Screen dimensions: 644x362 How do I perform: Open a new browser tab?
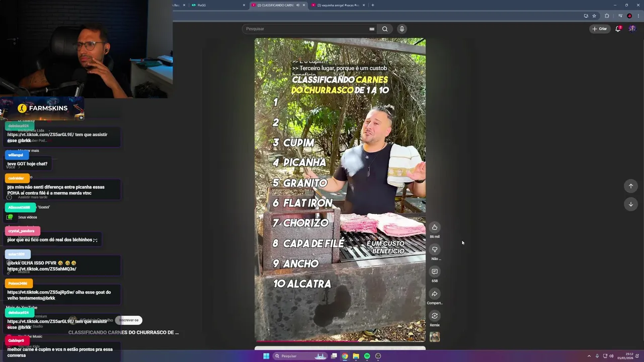(372, 5)
